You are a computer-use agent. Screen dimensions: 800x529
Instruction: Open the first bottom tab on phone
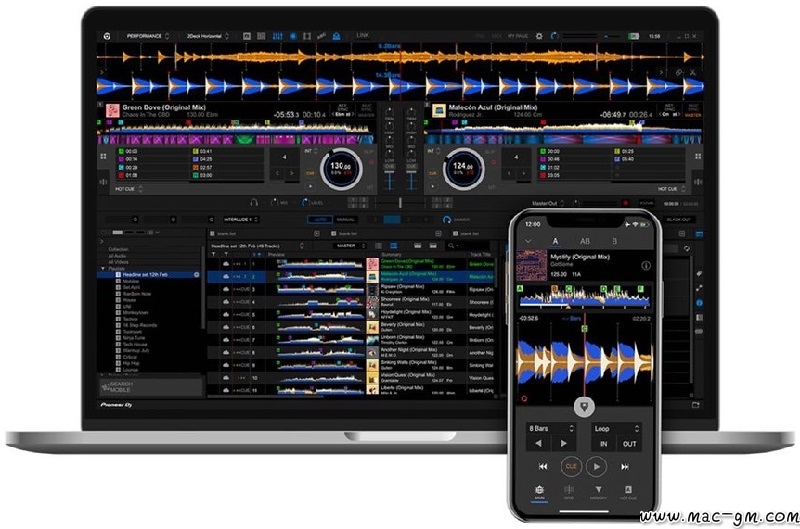[x=539, y=492]
